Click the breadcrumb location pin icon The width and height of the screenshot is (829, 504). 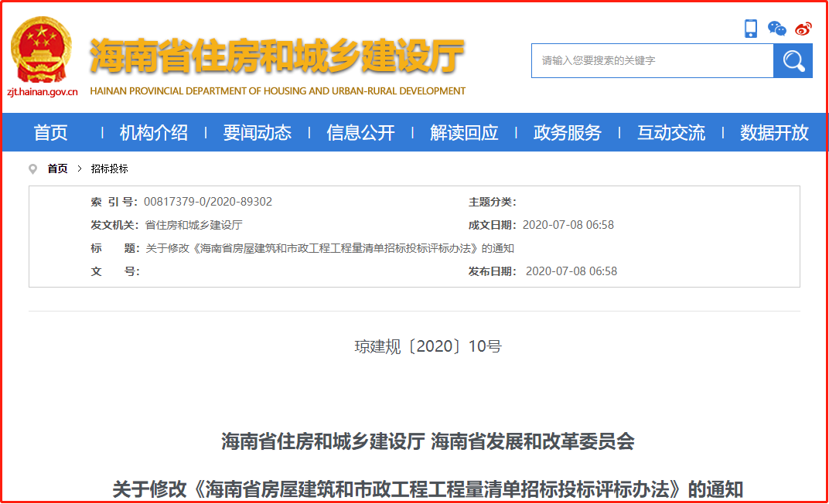[x=32, y=169]
